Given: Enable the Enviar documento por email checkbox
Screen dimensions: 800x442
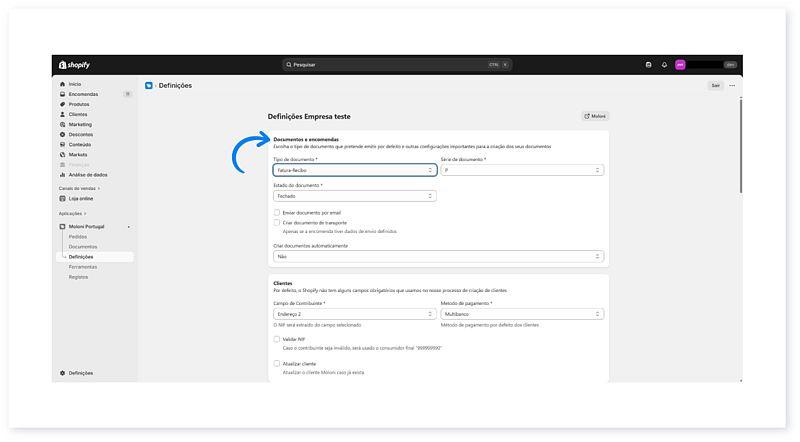Looking at the screenshot, I should (x=277, y=212).
